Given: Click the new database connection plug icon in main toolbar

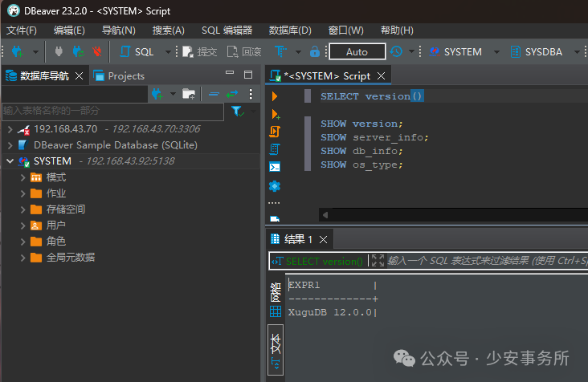Looking at the screenshot, I should coord(18,51).
